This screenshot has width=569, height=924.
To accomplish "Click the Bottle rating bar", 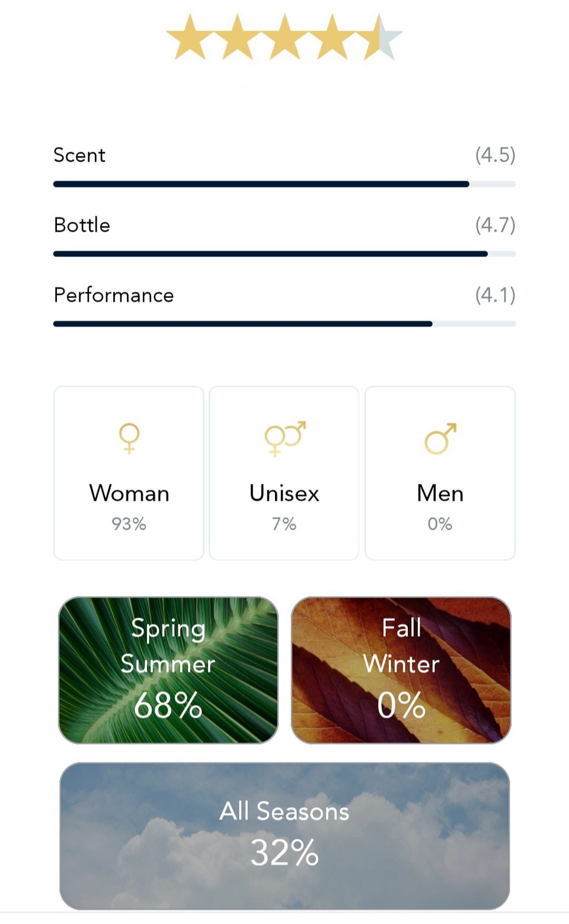I will click(284, 254).
